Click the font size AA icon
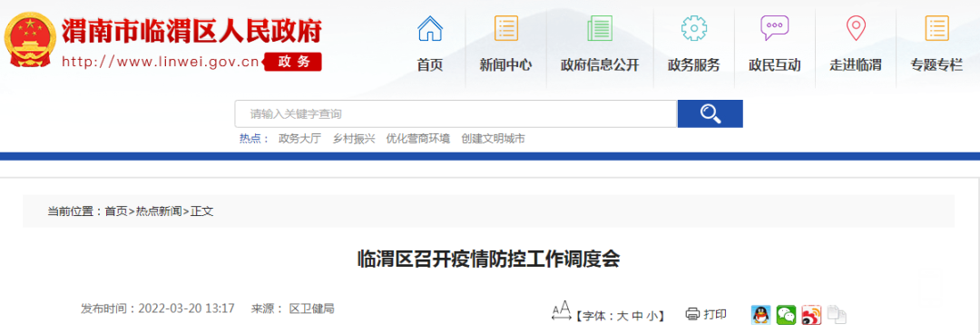This screenshot has width=980, height=333. click(x=562, y=310)
